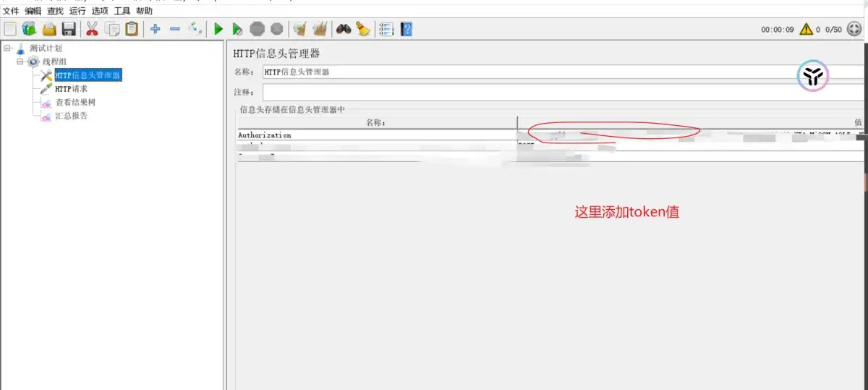Select 线程组 in the tree

[x=54, y=62]
